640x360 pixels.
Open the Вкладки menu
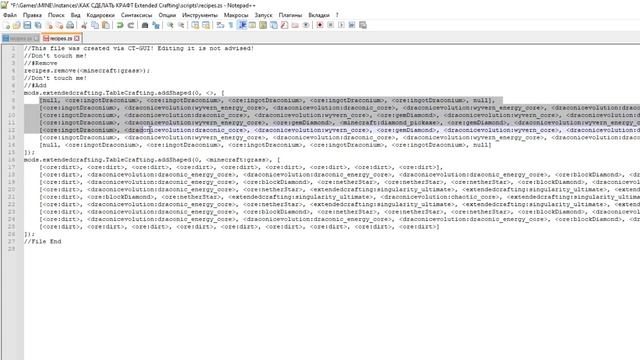point(319,15)
